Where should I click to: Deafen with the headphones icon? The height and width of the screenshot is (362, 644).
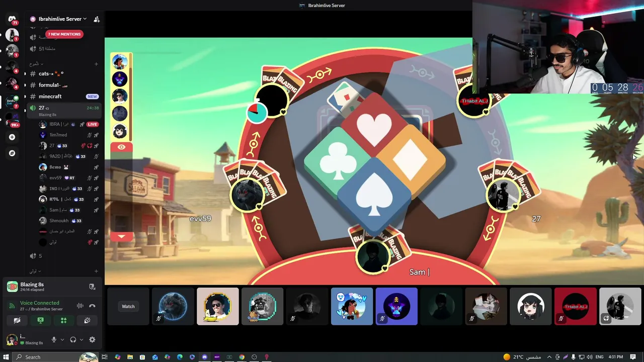[x=73, y=340]
